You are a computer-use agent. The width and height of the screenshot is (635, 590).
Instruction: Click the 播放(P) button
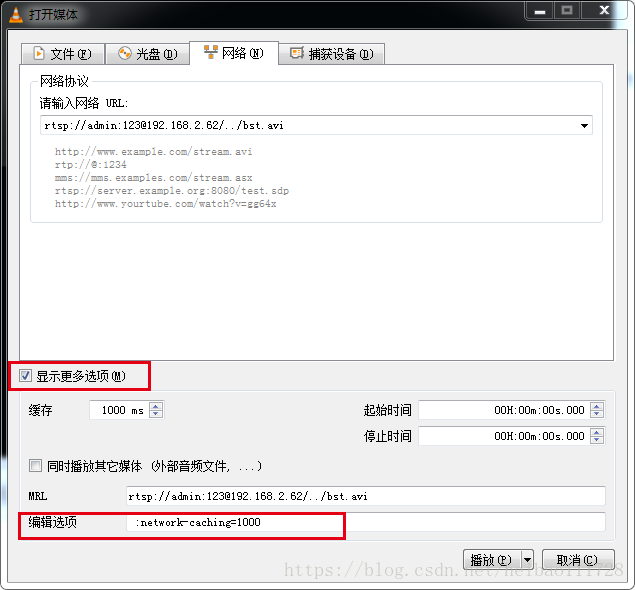pyautogui.click(x=492, y=560)
